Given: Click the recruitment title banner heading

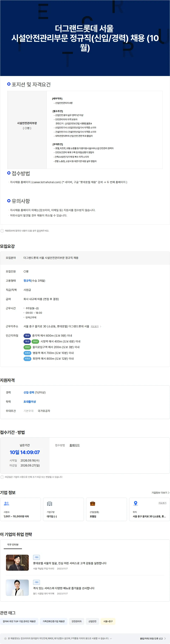Looking at the screenshot, I should [85, 38].
